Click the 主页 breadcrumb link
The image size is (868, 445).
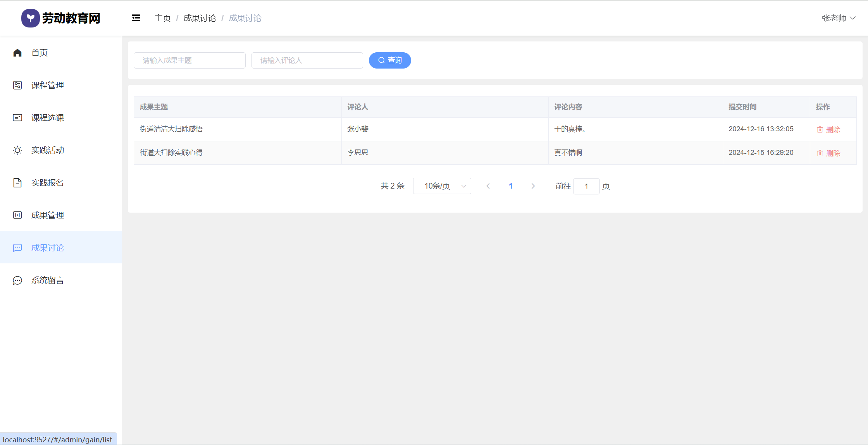(162, 18)
